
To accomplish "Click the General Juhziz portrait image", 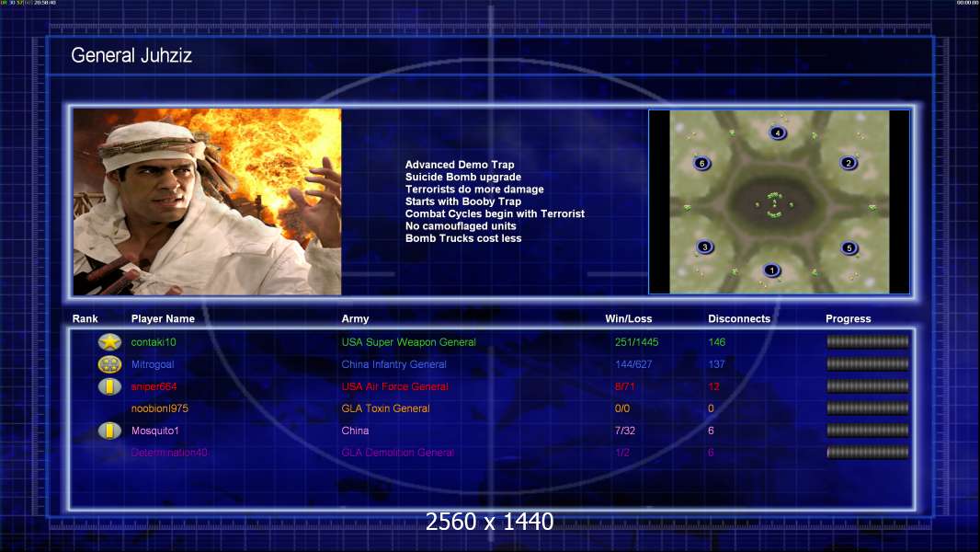I will click(x=208, y=201).
